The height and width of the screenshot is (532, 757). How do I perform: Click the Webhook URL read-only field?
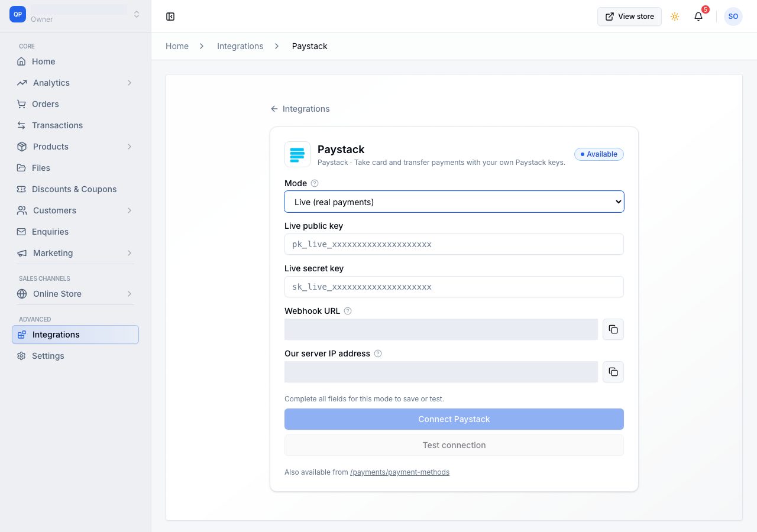click(441, 329)
